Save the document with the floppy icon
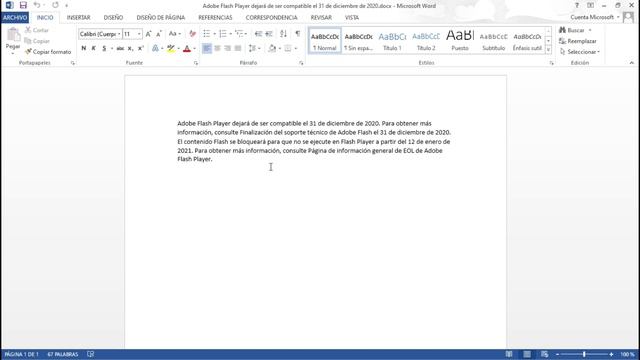The image size is (640, 360). [x=23, y=5]
